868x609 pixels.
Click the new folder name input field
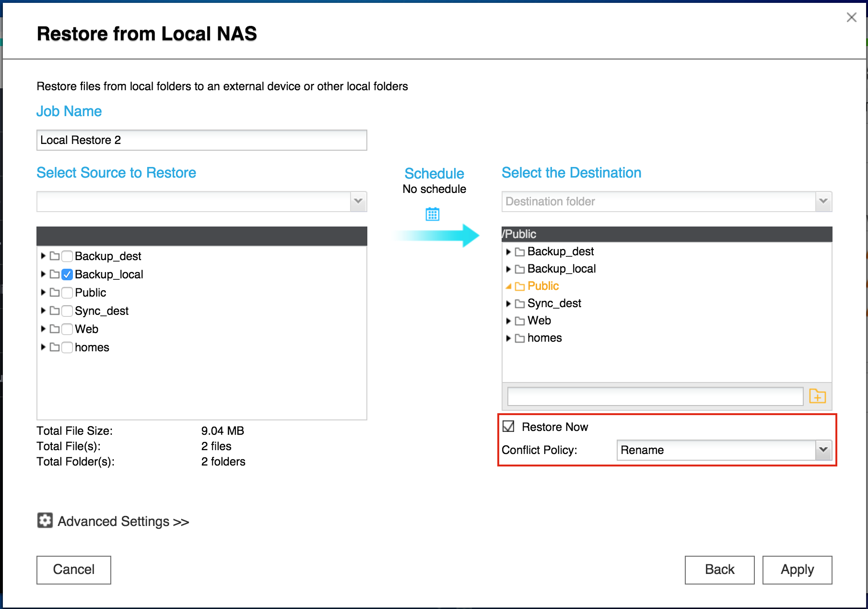[x=655, y=396]
